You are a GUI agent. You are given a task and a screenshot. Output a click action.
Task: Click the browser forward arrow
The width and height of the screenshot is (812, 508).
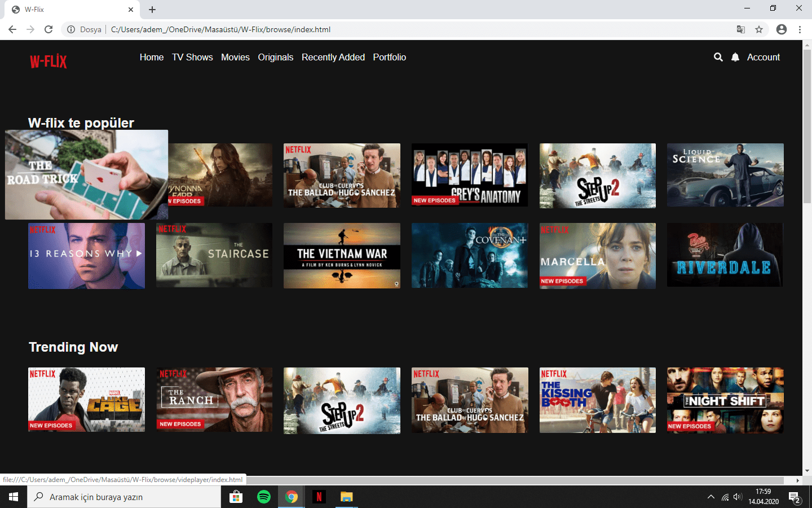pyautogui.click(x=30, y=29)
